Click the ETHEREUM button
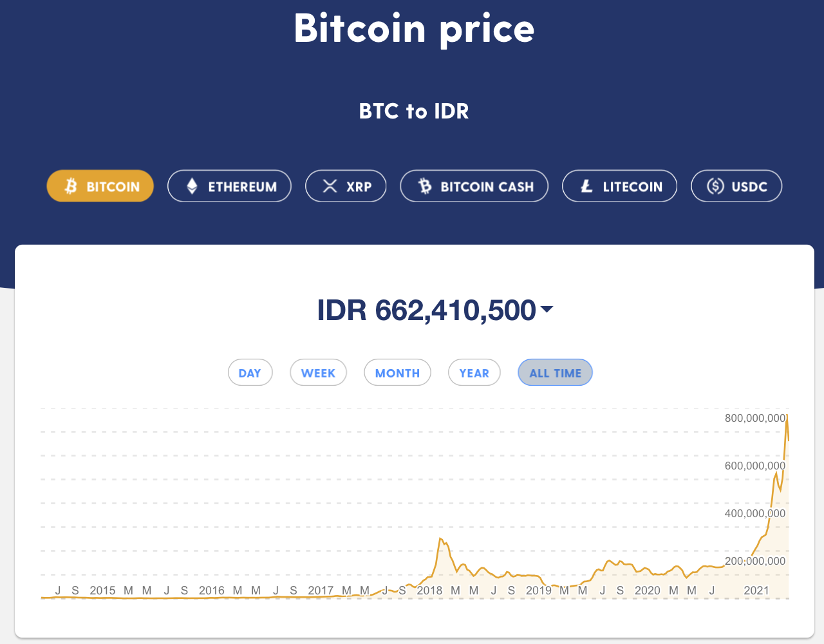The width and height of the screenshot is (824, 644). tap(229, 186)
